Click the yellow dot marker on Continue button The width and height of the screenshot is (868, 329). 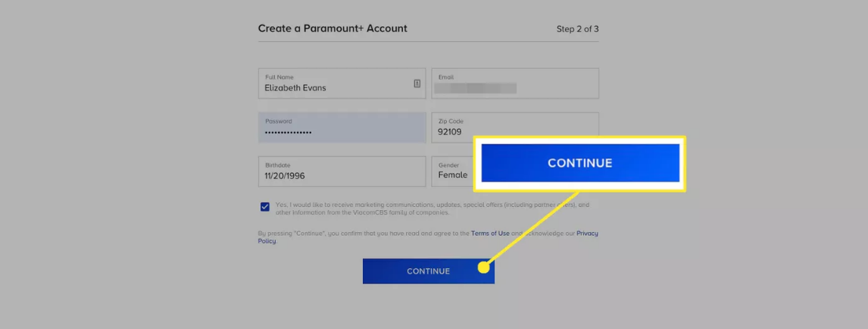(483, 268)
